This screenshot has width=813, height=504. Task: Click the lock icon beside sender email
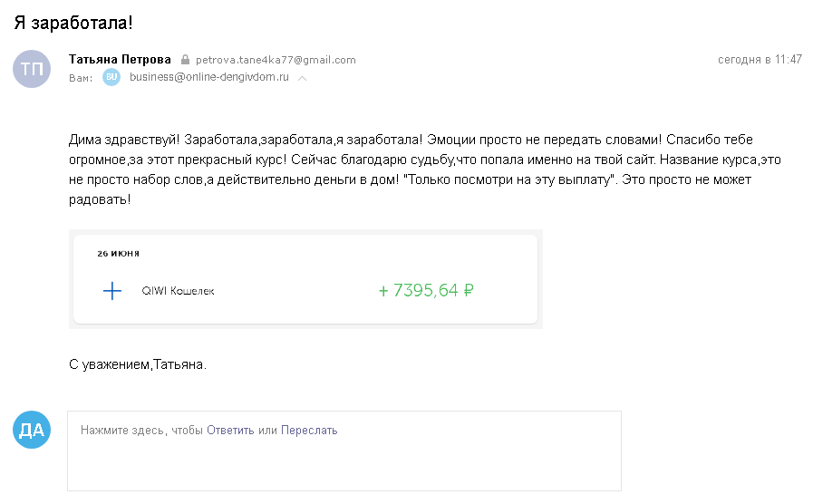[x=185, y=60]
